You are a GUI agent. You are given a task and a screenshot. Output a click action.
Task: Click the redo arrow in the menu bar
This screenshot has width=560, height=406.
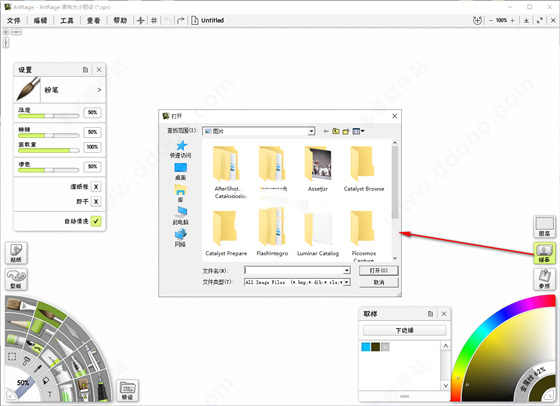click(x=180, y=20)
